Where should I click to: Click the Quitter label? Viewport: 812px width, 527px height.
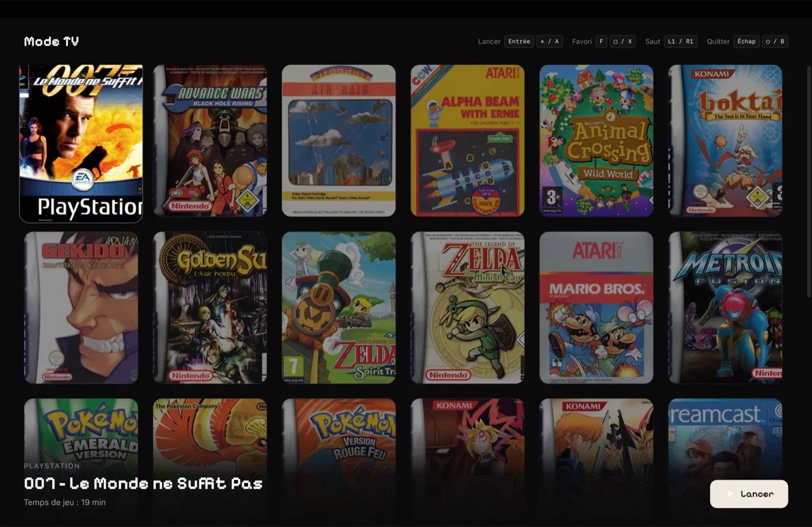pos(718,42)
